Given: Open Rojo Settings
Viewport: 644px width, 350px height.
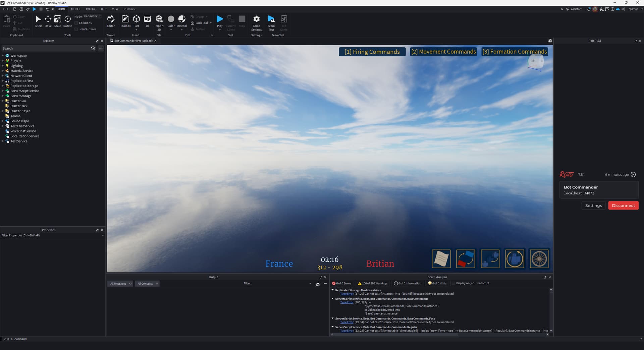Looking at the screenshot, I should point(593,206).
